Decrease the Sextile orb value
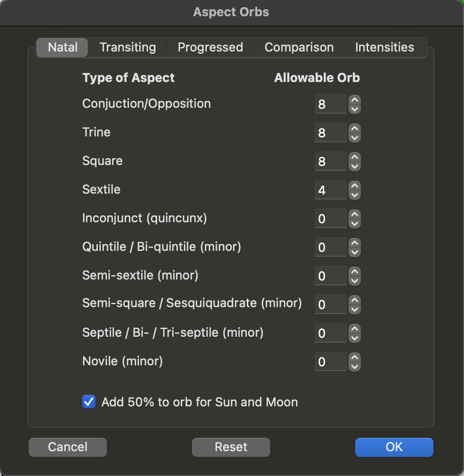 click(354, 195)
